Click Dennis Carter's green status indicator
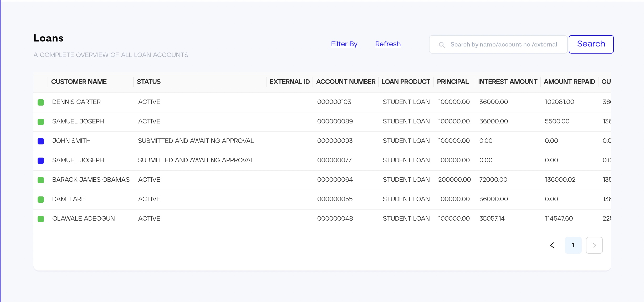Viewport: 644px width, 302px height. (41, 102)
